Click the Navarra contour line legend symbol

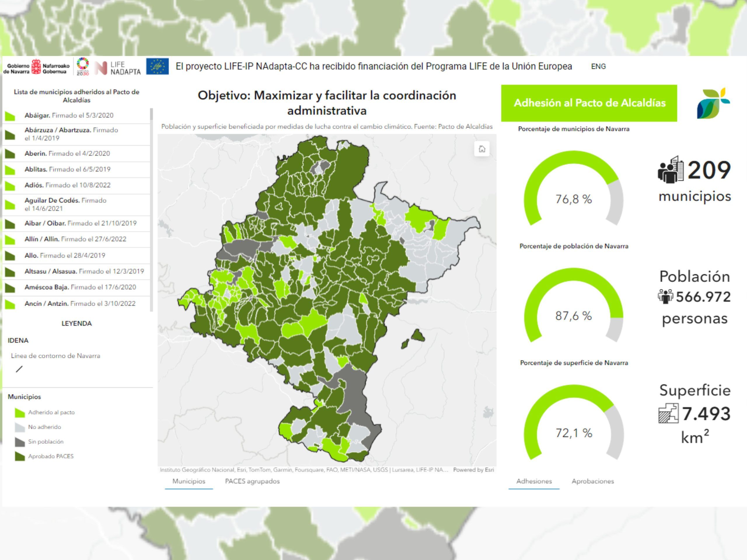19,369
